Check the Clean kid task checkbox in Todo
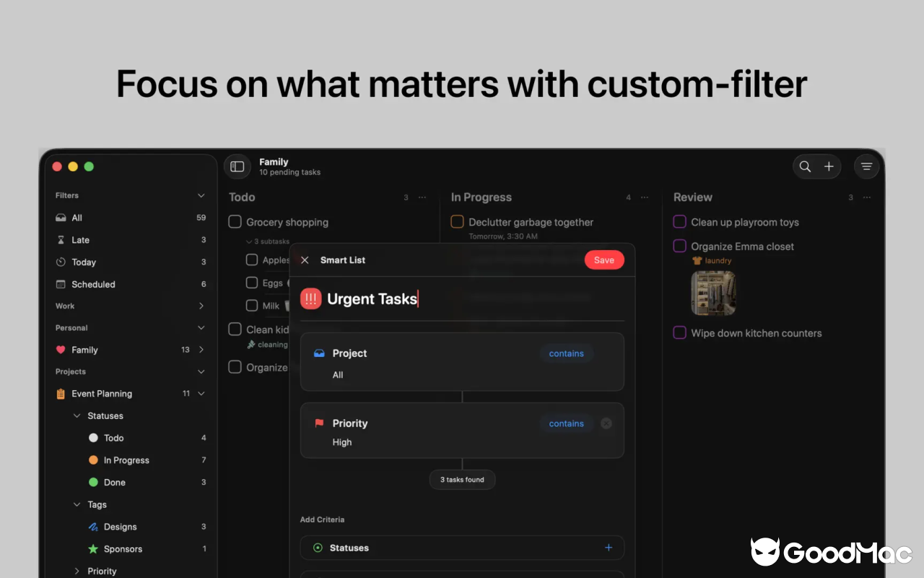This screenshot has width=924, height=578. [235, 329]
